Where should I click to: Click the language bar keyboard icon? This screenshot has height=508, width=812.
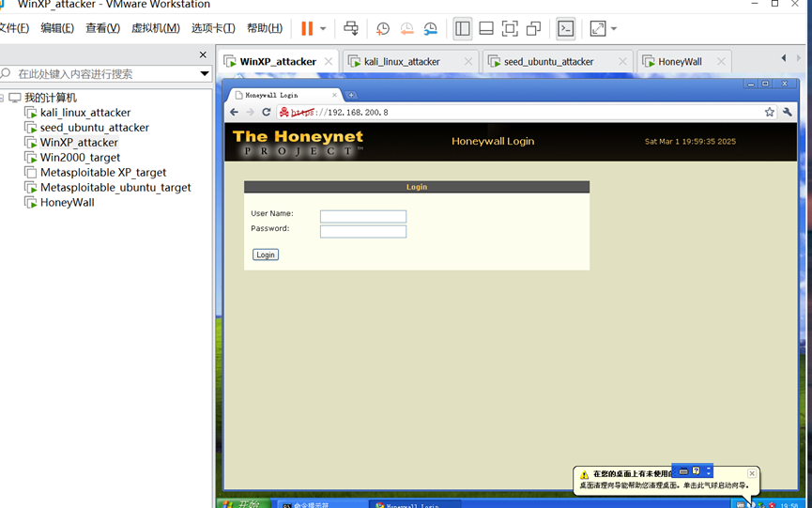click(x=683, y=471)
